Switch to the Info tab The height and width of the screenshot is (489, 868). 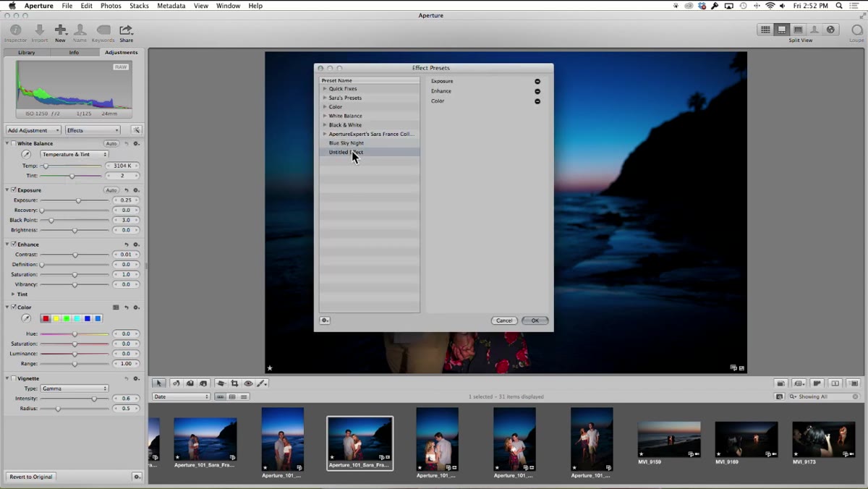point(74,53)
